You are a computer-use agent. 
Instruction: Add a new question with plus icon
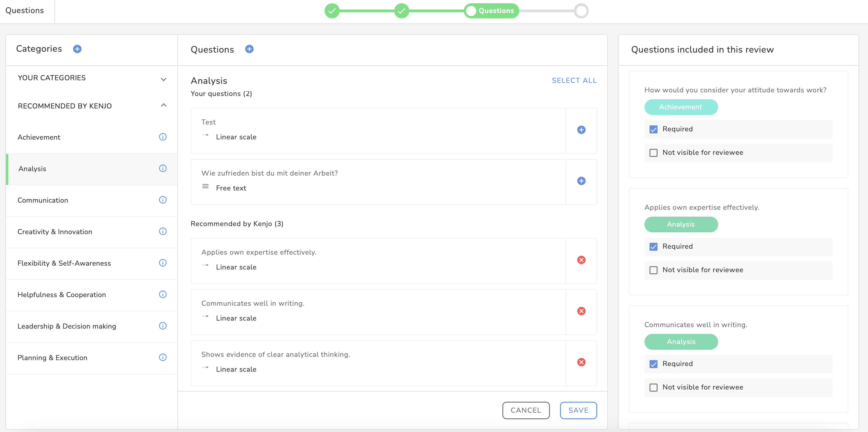point(249,49)
